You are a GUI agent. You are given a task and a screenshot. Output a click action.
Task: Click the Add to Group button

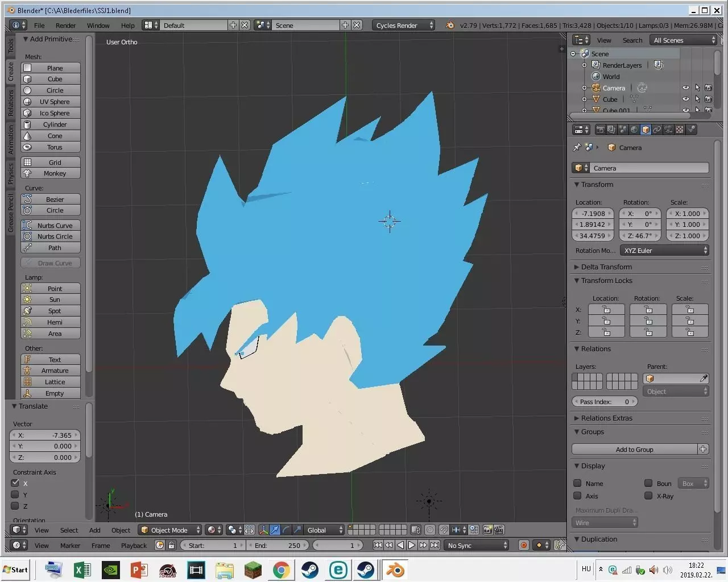click(x=635, y=449)
